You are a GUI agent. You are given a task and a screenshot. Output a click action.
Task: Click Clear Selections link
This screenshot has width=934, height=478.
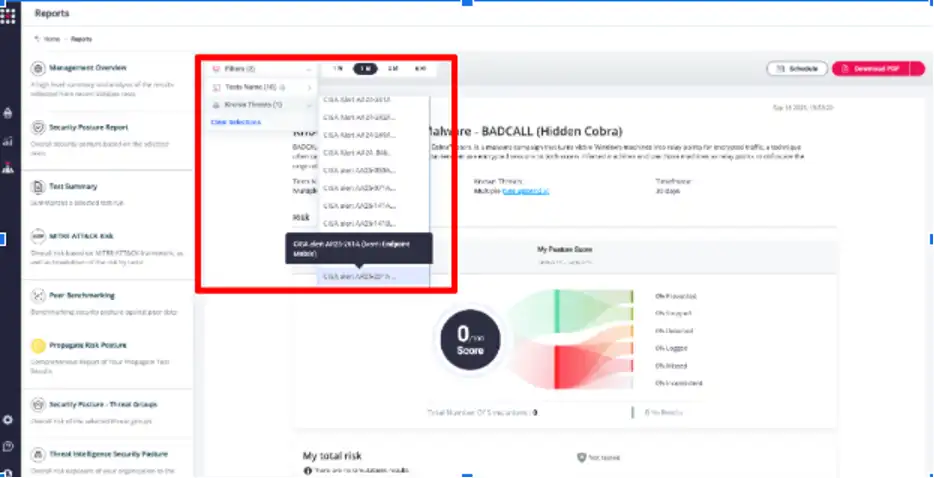coord(236,122)
